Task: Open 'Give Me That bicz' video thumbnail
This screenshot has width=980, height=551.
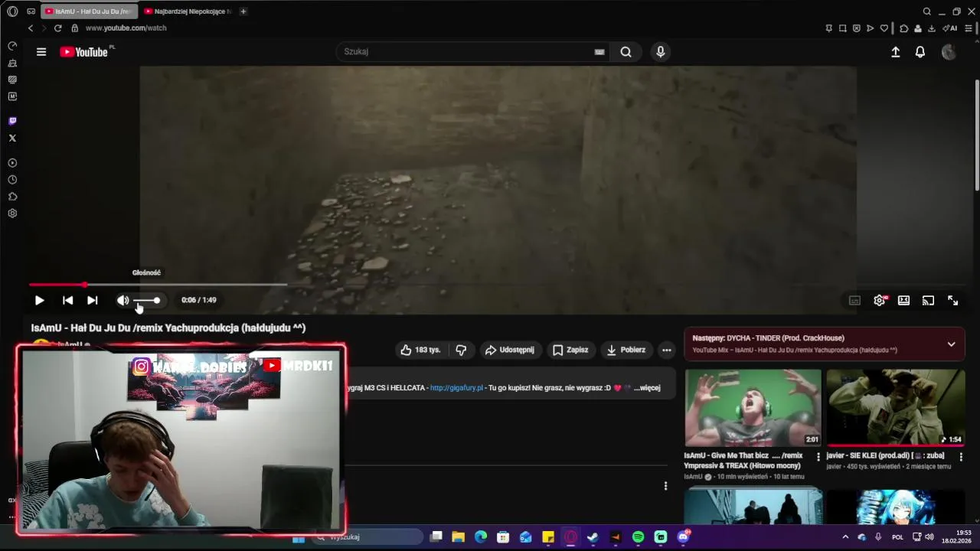Action: tap(753, 408)
